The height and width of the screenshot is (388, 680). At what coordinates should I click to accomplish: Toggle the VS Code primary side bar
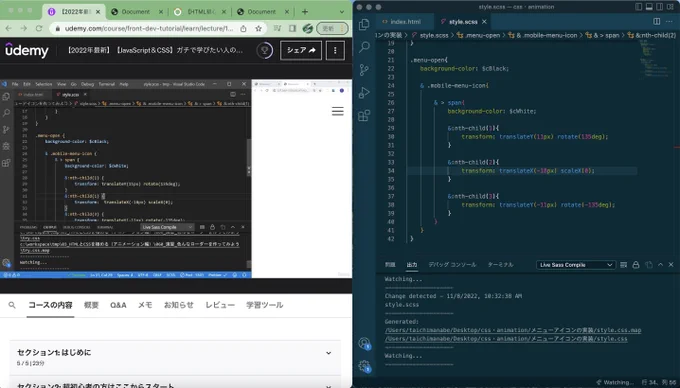pyautogui.click(x=639, y=7)
